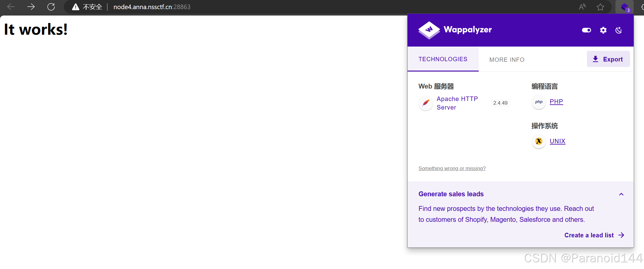Click the '编程语言' category heading
Image resolution: width=644 pixels, height=269 pixels.
click(x=545, y=86)
